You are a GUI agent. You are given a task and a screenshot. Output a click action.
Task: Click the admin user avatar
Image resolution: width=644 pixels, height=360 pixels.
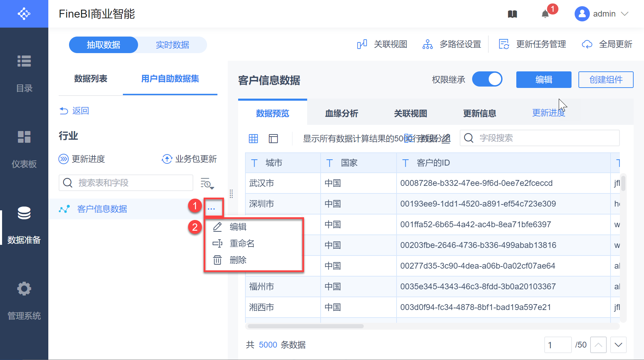[x=582, y=14]
